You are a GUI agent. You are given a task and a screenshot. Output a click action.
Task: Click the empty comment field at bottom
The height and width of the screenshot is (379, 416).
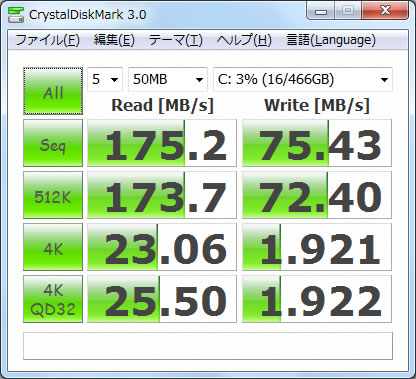click(208, 346)
